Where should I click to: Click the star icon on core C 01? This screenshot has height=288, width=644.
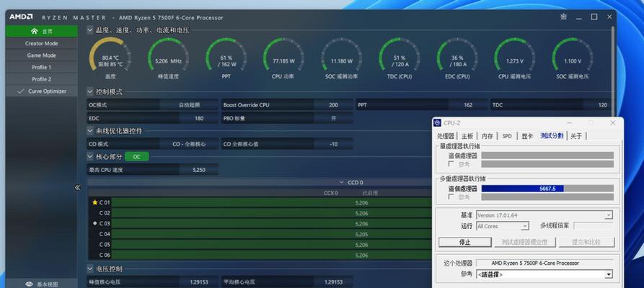95,202
